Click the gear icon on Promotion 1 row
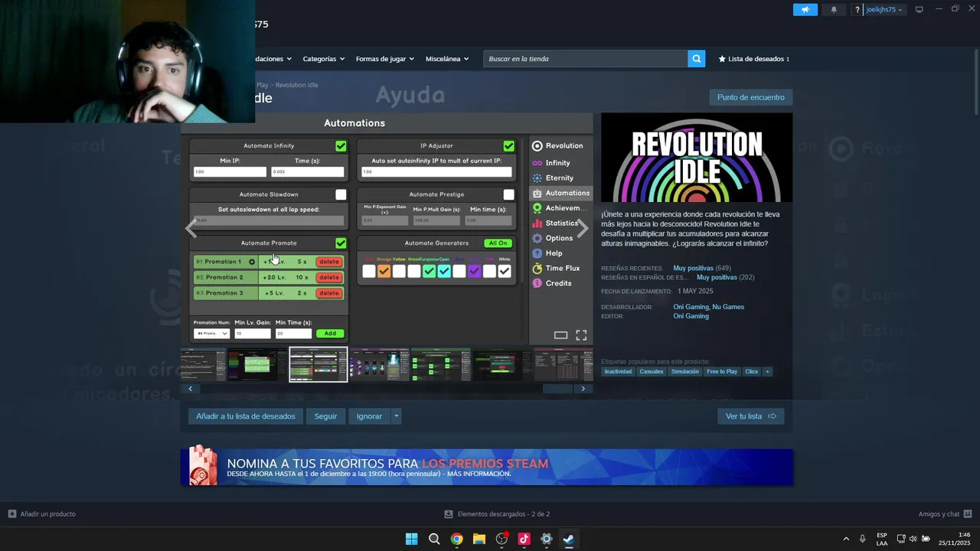980x551 pixels. point(251,262)
